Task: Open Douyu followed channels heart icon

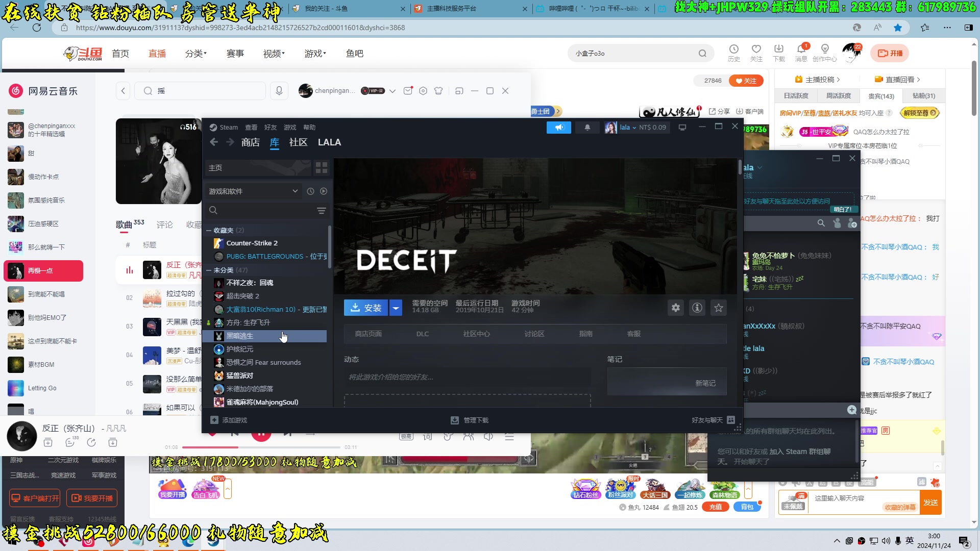Action: [756, 53]
